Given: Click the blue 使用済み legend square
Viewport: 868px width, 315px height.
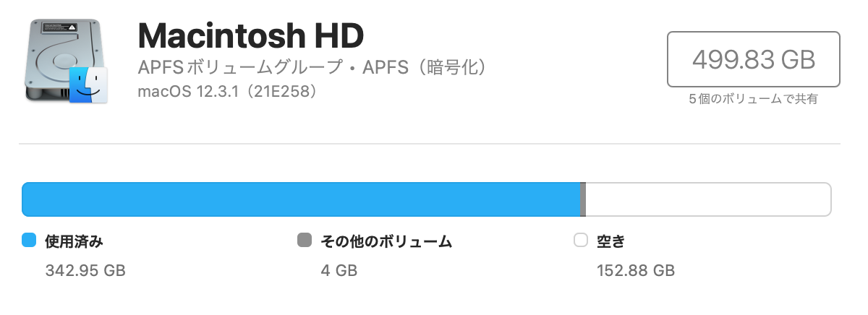Looking at the screenshot, I should click(x=29, y=241).
